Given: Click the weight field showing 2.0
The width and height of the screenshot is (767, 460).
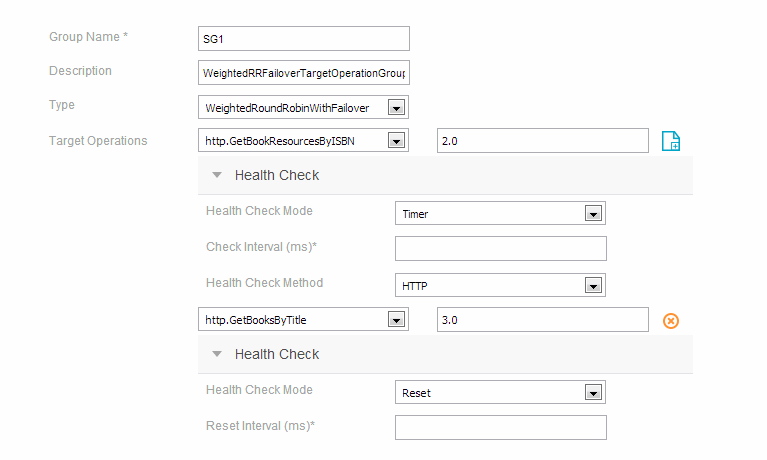Looking at the screenshot, I should [543, 141].
